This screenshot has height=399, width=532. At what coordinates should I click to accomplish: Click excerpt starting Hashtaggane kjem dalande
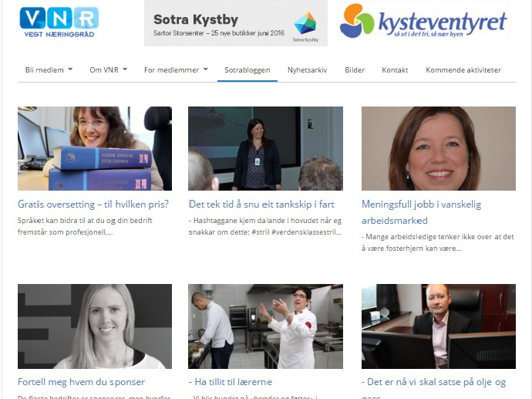[x=265, y=226]
